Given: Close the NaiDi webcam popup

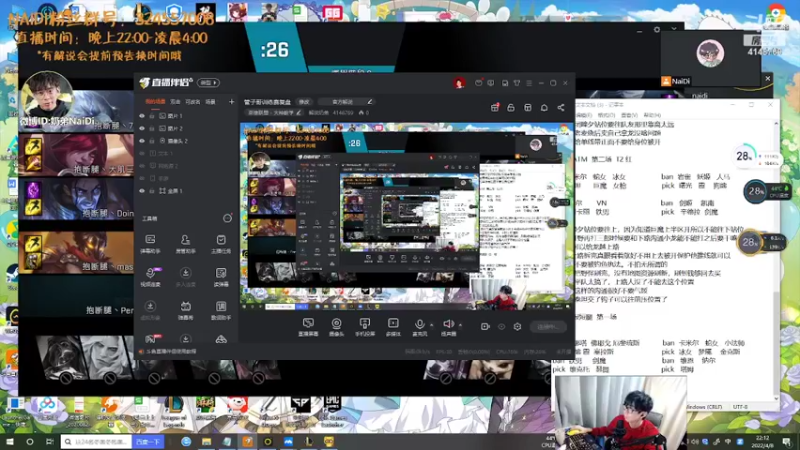Looking at the screenshot, I should tap(767, 79).
